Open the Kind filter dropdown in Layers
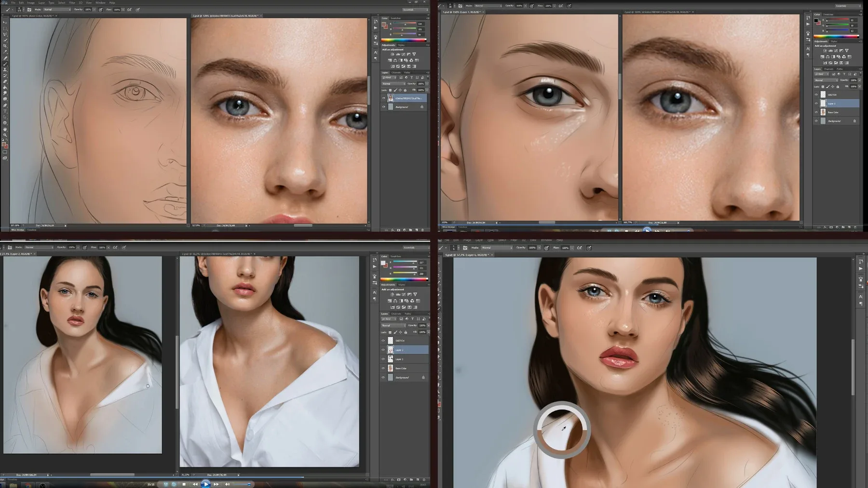Screen dimensions: 868x488 coord(389,319)
